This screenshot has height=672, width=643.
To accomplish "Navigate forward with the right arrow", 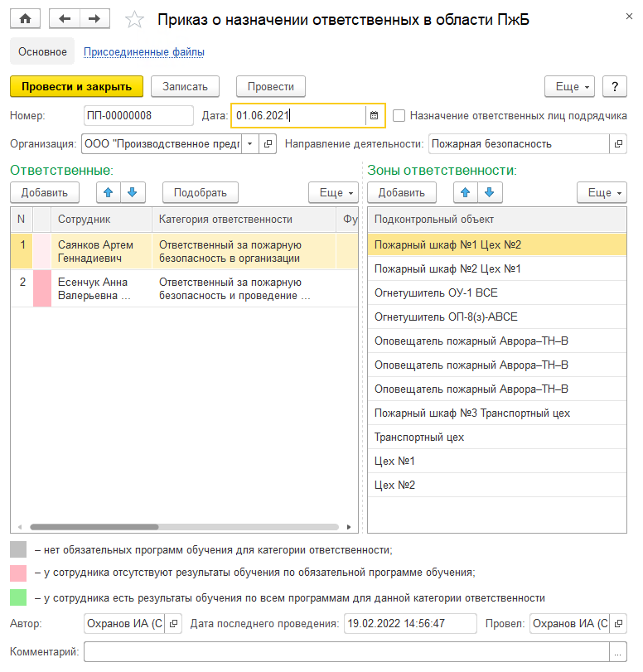I will [94, 19].
